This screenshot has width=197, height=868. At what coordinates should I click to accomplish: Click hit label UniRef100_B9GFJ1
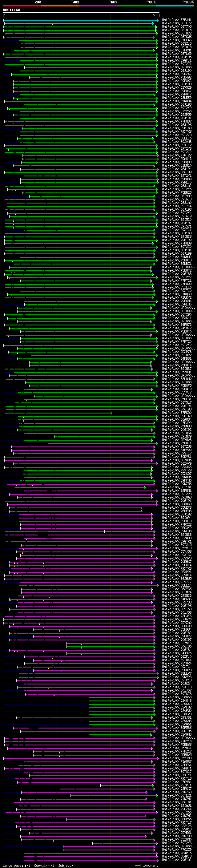coord(176,61)
